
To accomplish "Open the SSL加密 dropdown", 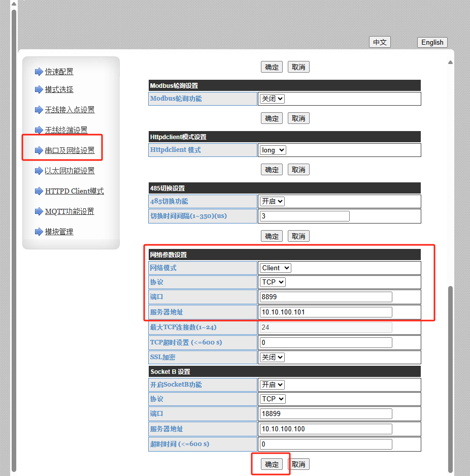I will point(272,357).
